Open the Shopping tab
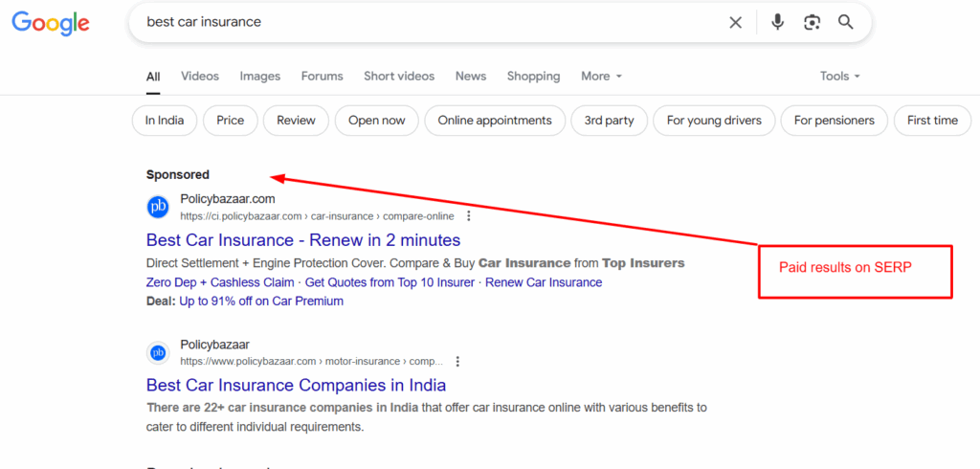980x469 pixels. coord(533,77)
